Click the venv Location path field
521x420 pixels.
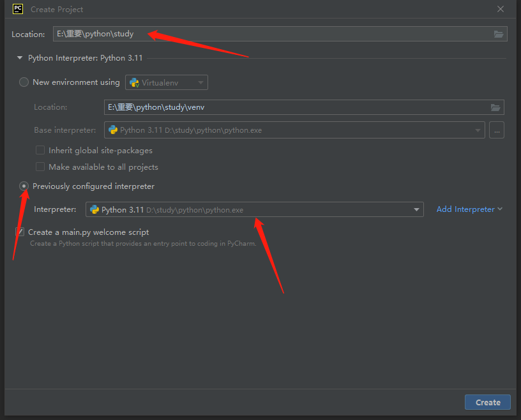pyautogui.click(x=304, y=107)
